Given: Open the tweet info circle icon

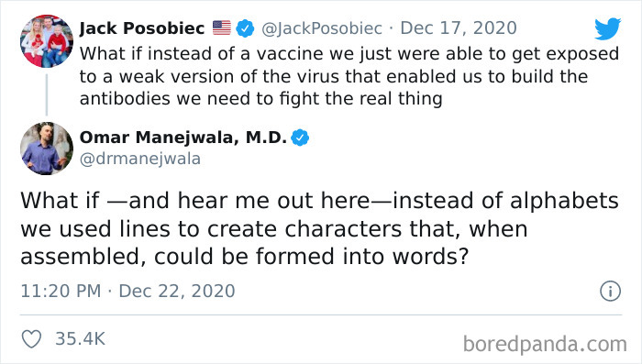Looking at the screenshot, I should (611, 292).
